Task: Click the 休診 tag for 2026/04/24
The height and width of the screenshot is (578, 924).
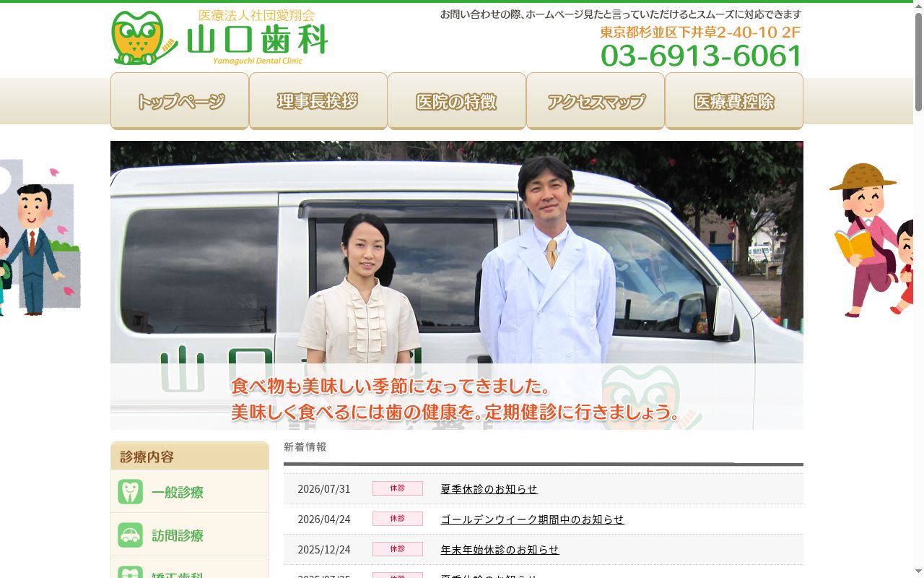Action: tap(398, 519)
